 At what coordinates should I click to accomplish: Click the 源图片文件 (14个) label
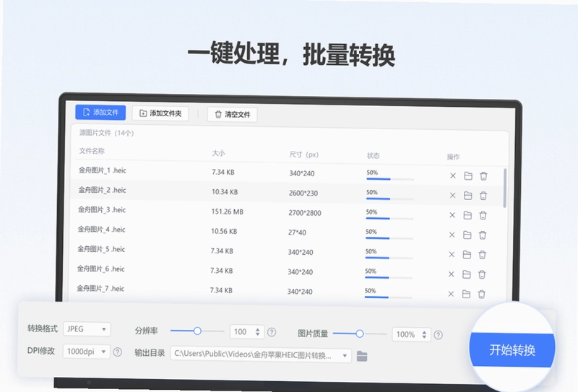click(x=106, y=133)
